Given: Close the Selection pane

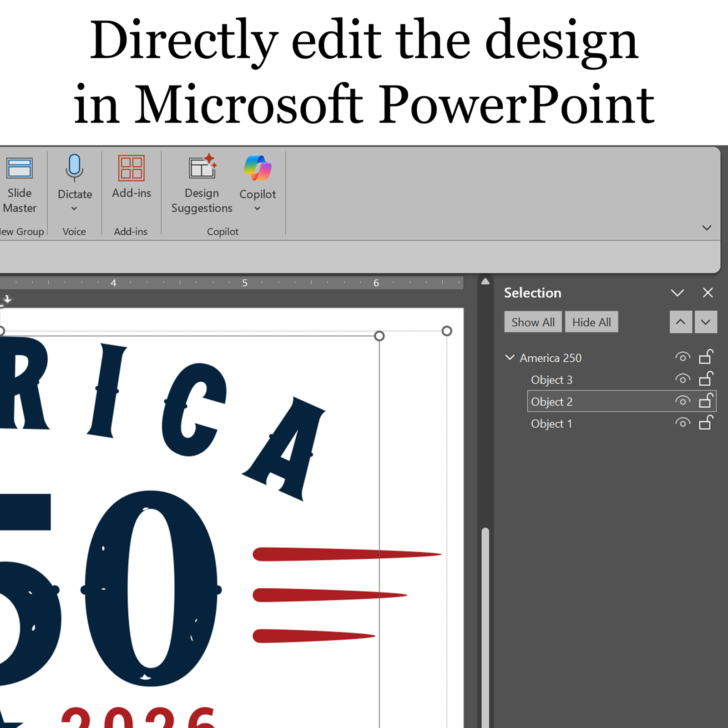Looking at the screenshot, I should [708, 293].
